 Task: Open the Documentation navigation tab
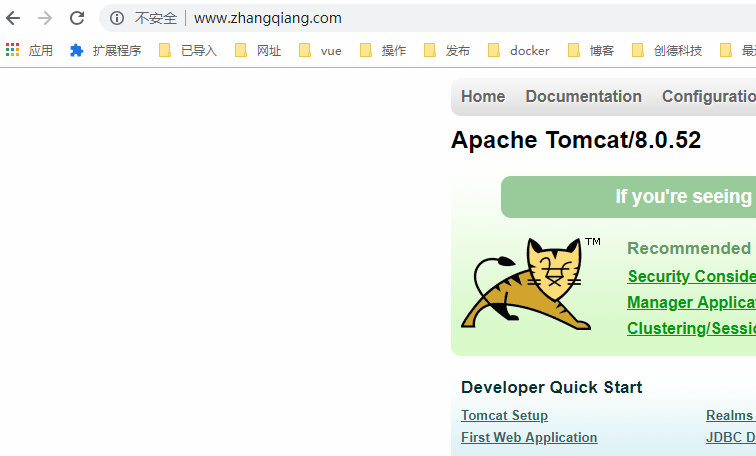click(x=583, y=96)
